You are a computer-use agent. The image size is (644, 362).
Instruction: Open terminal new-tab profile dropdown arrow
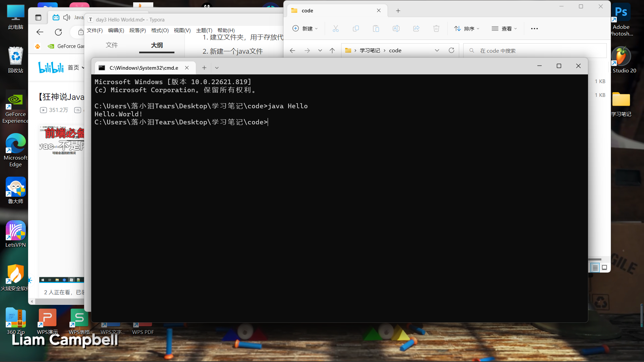[217, 68]
